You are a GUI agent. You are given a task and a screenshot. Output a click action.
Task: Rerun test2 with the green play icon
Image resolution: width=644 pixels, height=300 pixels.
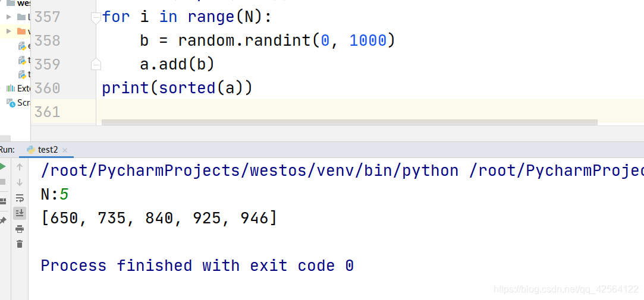(x=2, y=166)
